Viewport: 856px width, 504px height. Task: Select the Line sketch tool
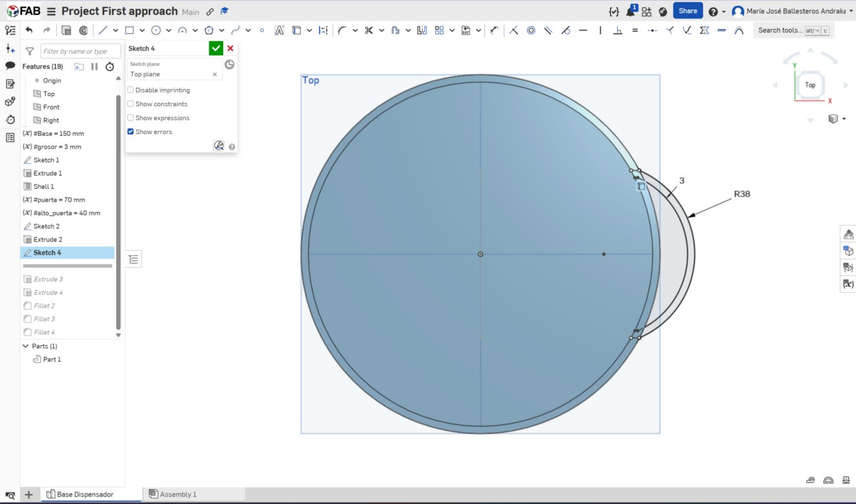[103, 30]
